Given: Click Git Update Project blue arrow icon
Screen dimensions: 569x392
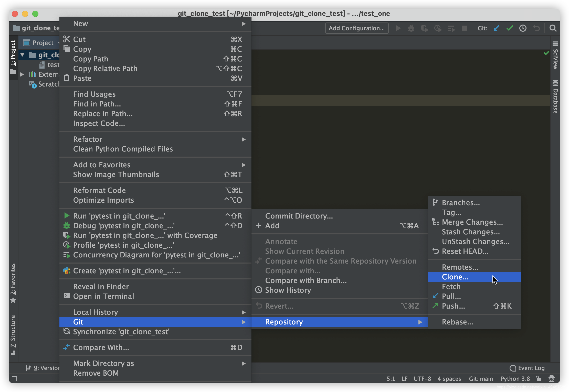Looking at the screenshot, I should [x=496, y=28].
